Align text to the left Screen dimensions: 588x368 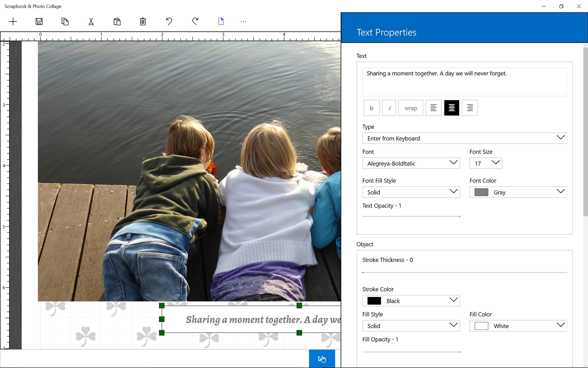pos(434,108)
